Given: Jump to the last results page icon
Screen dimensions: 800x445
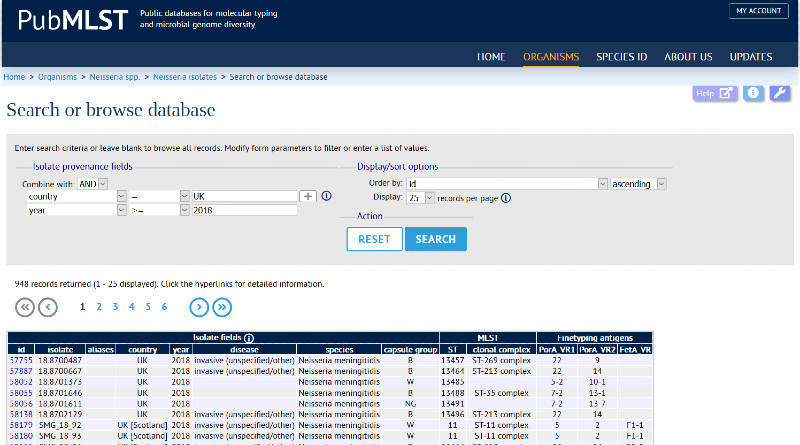Looking at the screenshot, I should pos(222,307).
